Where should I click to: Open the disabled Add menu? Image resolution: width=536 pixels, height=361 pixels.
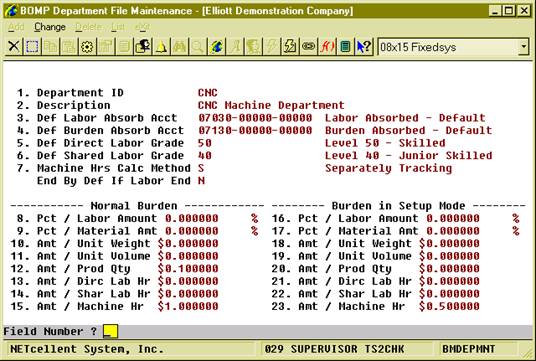tap(16, 27)
